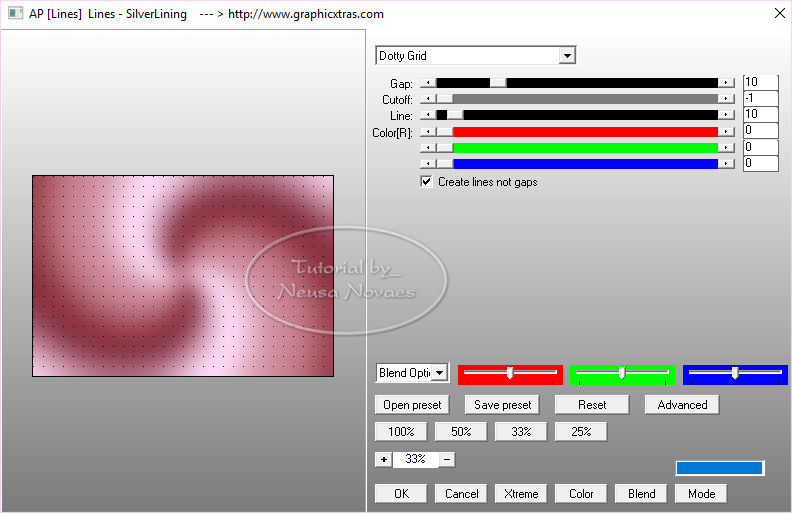Click the Reset button
The width and height of the screenshot is (792, 513).
(592, 405)
